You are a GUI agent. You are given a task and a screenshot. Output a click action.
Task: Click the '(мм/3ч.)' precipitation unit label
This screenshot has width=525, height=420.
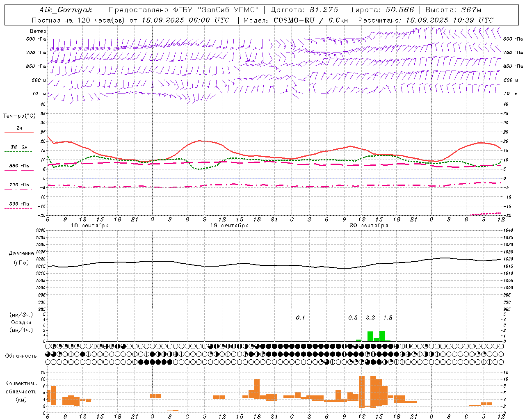coord(21,315)
